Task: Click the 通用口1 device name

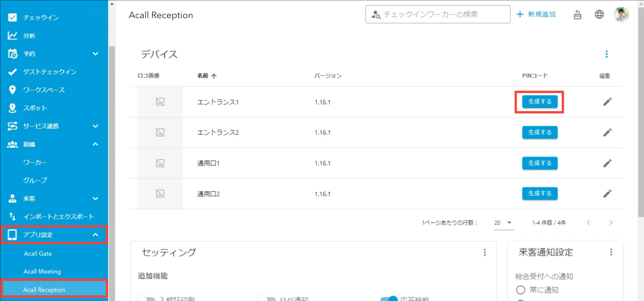Action: coord(208,163)
